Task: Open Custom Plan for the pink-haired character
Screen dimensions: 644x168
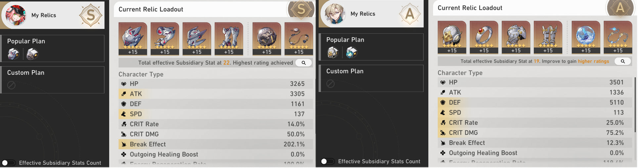Action: (53, 80)
